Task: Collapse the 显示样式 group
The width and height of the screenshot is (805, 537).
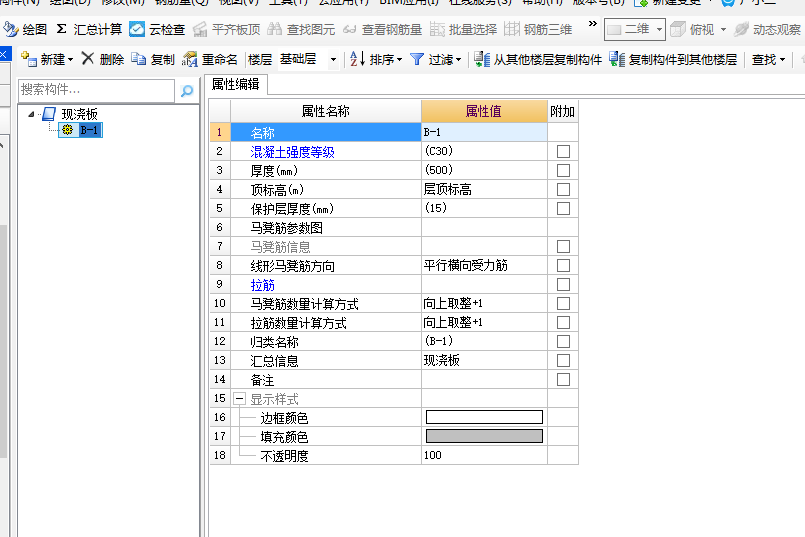Action: 239,398
